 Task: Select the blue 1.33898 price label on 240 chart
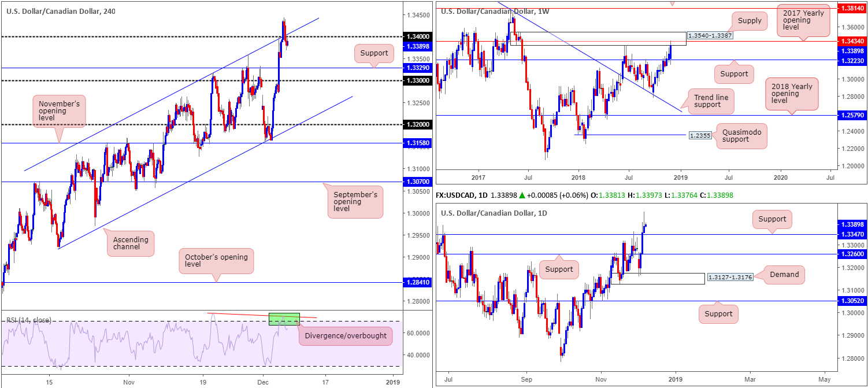[x=418, y=46]
